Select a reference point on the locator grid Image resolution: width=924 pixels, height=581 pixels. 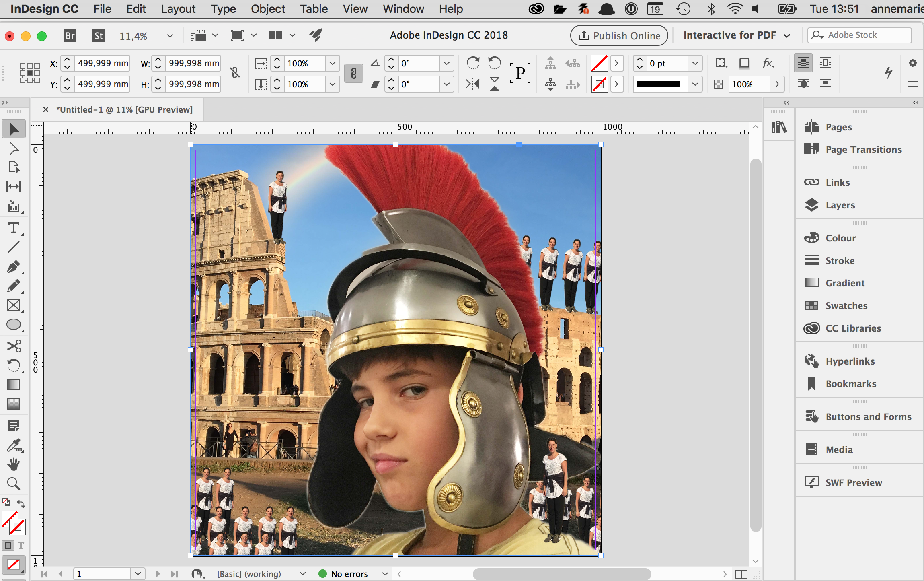[x=30, y=73]
